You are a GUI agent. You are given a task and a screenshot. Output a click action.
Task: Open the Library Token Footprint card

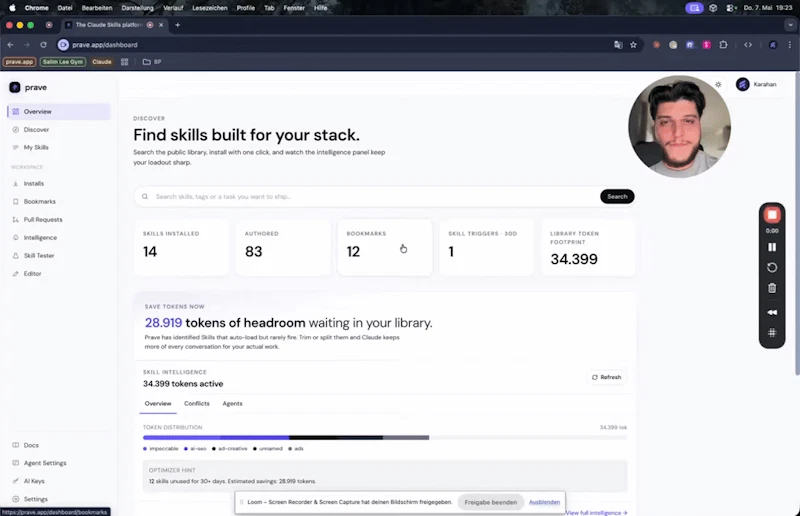[588, 248]
